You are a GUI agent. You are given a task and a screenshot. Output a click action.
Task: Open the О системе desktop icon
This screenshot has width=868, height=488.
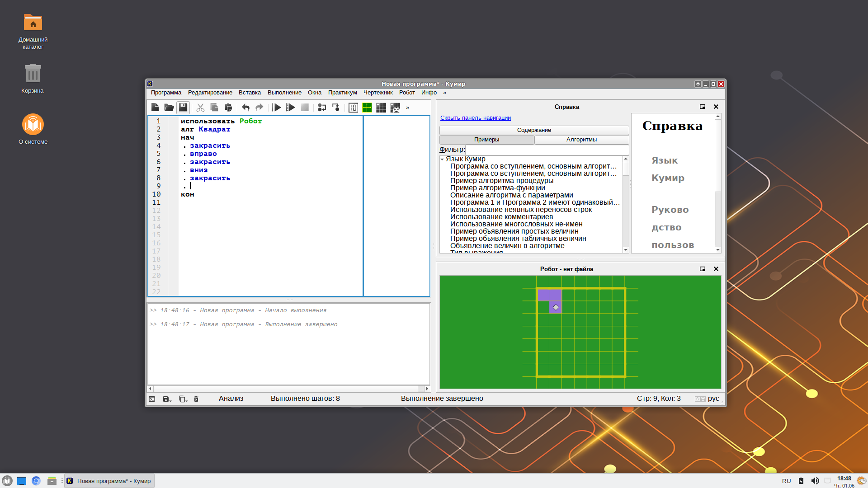[x=33, y=129]
